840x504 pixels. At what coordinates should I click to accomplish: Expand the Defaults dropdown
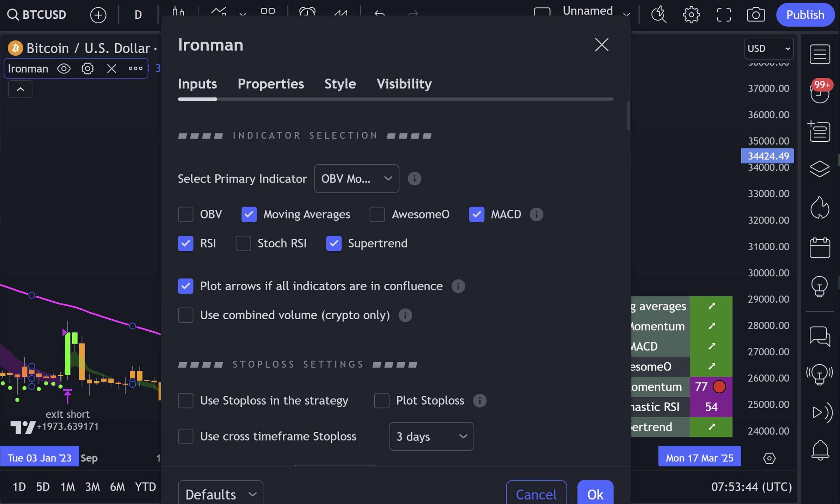click(220, 494)
